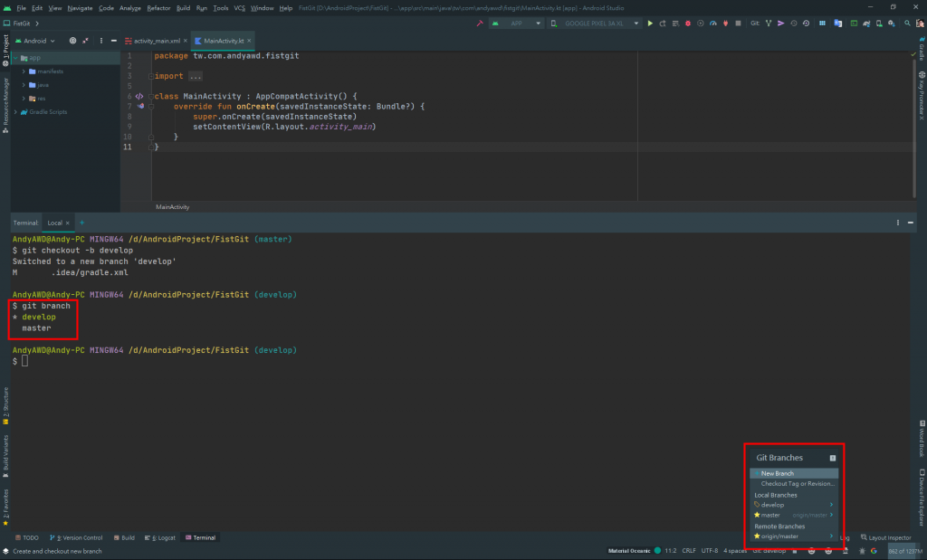Start debugging with the red bug icon
This screenshot has width=927, height=560.
click(x=688, y=24)
